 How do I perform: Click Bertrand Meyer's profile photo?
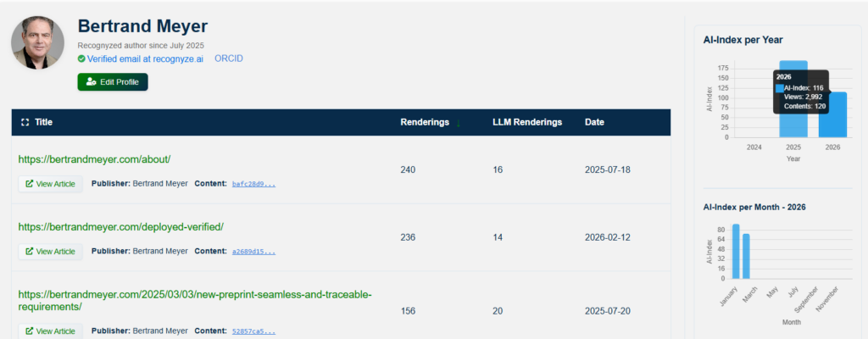pyautogui.click(x=38, y=42)
